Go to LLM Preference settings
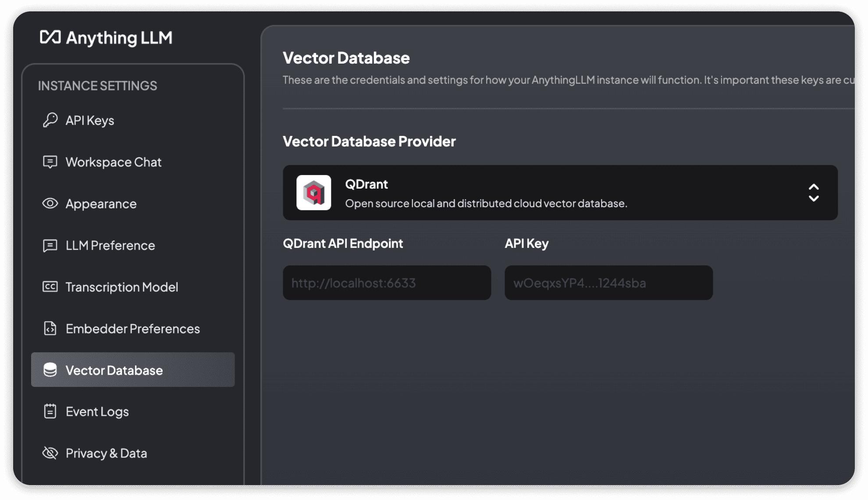The height and width of the screenshot is (500, 868). pyautogui.click(x=110, y=245)
